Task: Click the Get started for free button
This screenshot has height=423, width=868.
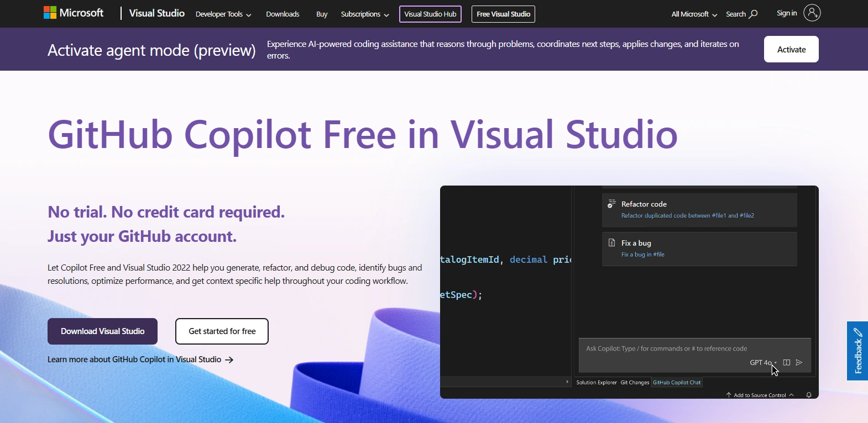Action: (x=222, y=331)
